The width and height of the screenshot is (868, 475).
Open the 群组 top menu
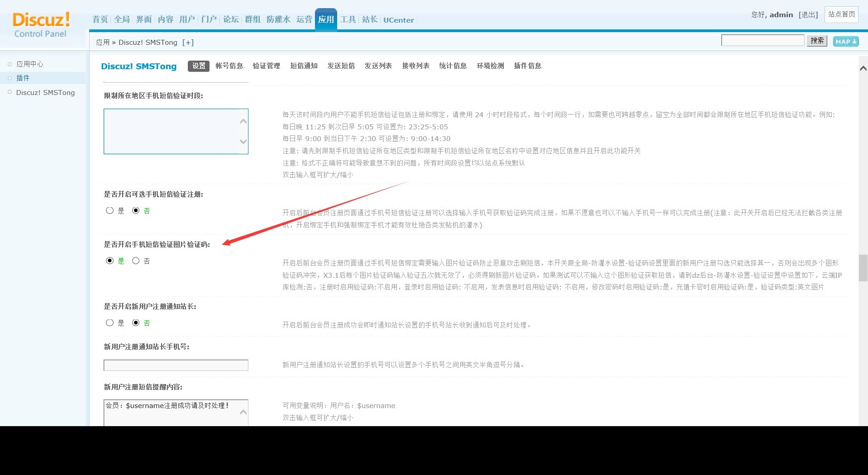click(253, 19)
